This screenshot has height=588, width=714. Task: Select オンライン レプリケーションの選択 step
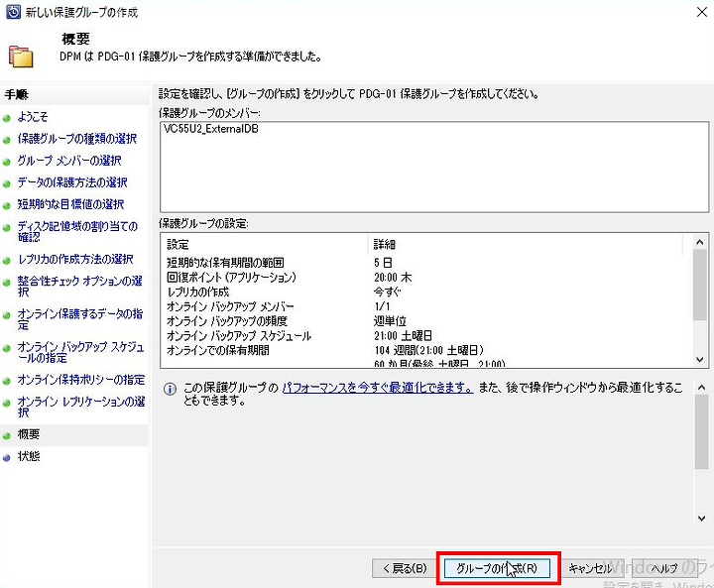(x=81, y=407)
